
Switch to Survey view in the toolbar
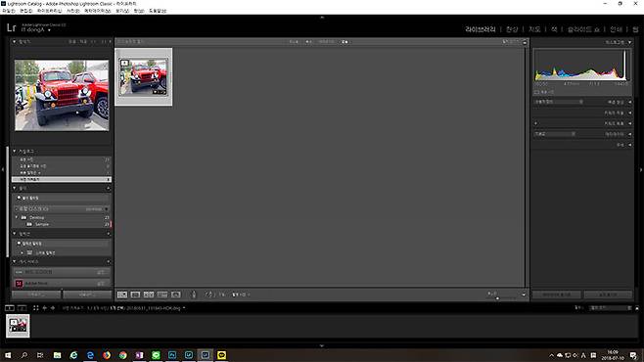pos(162,294)
